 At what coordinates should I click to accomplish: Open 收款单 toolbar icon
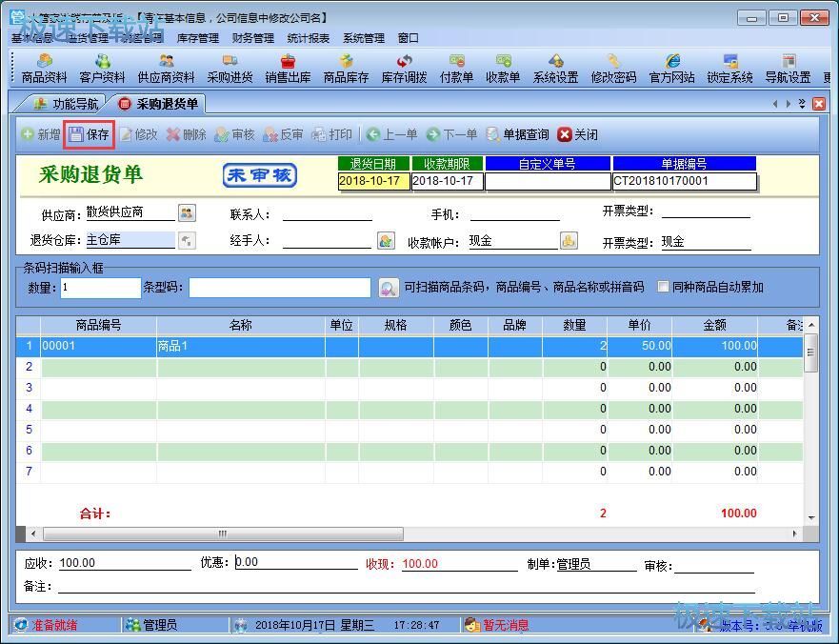coord(503,69)
